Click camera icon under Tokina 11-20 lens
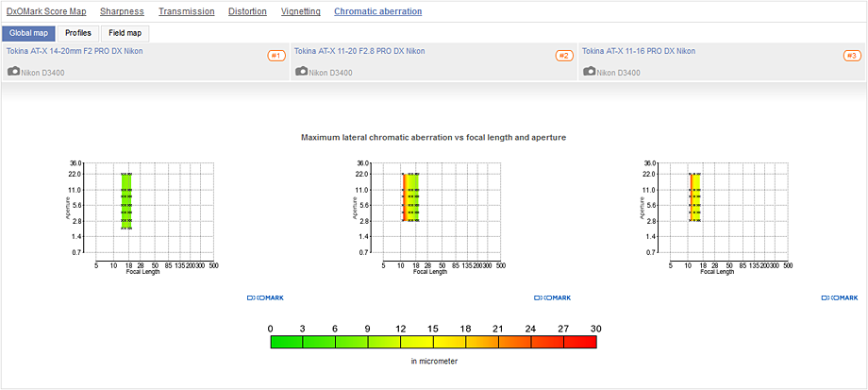868x390 pixels. [302, 72]
